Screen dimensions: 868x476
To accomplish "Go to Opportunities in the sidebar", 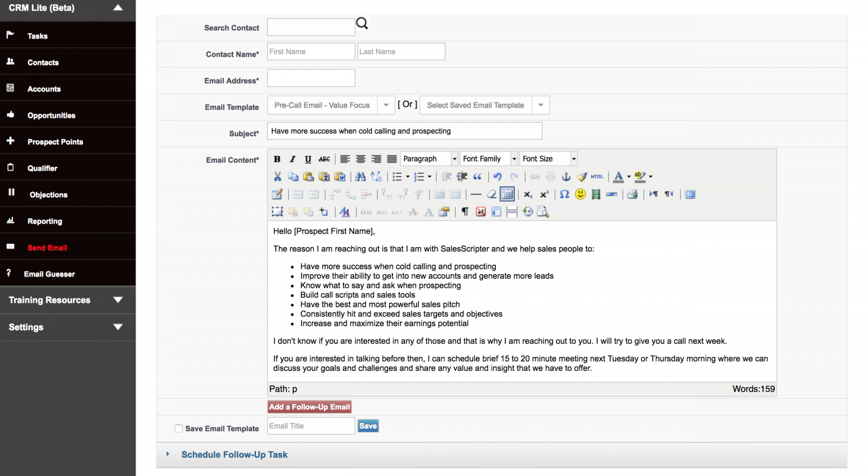I will (51, 115).
